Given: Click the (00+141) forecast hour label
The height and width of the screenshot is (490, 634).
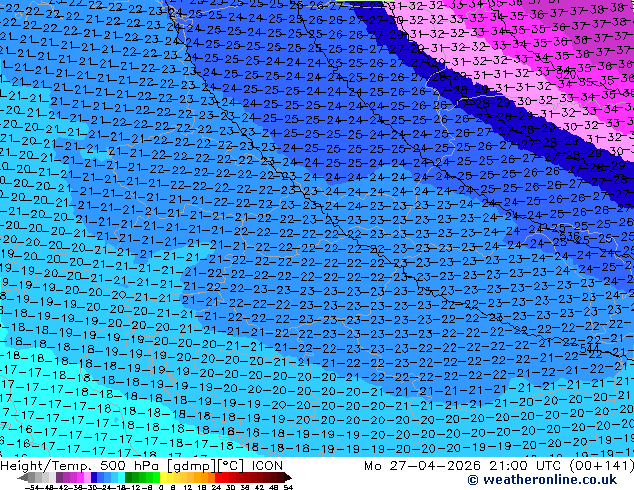Looking at the screenshot, I should click(x=601, y=466).
